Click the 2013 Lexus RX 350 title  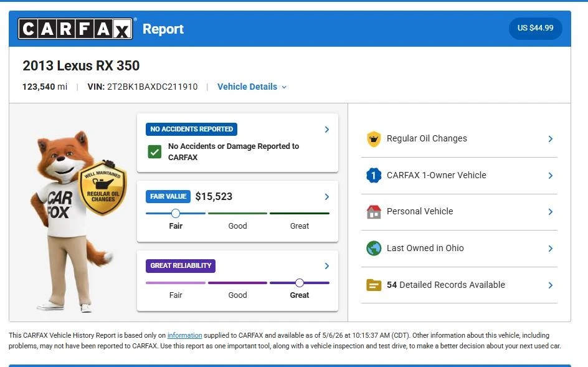[x=81, y=65]
